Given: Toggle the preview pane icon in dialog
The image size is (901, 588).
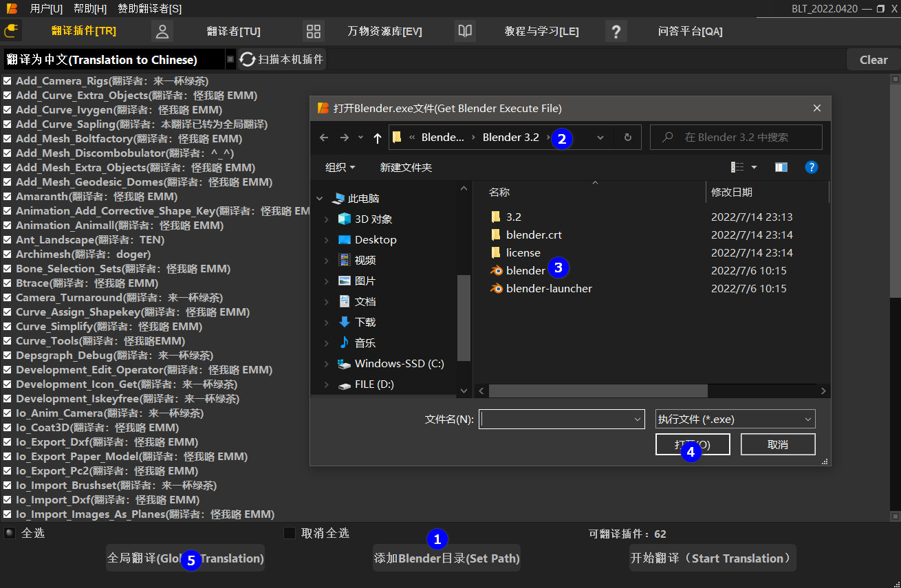Looking at the screenshot, I should tap(781, 167).
